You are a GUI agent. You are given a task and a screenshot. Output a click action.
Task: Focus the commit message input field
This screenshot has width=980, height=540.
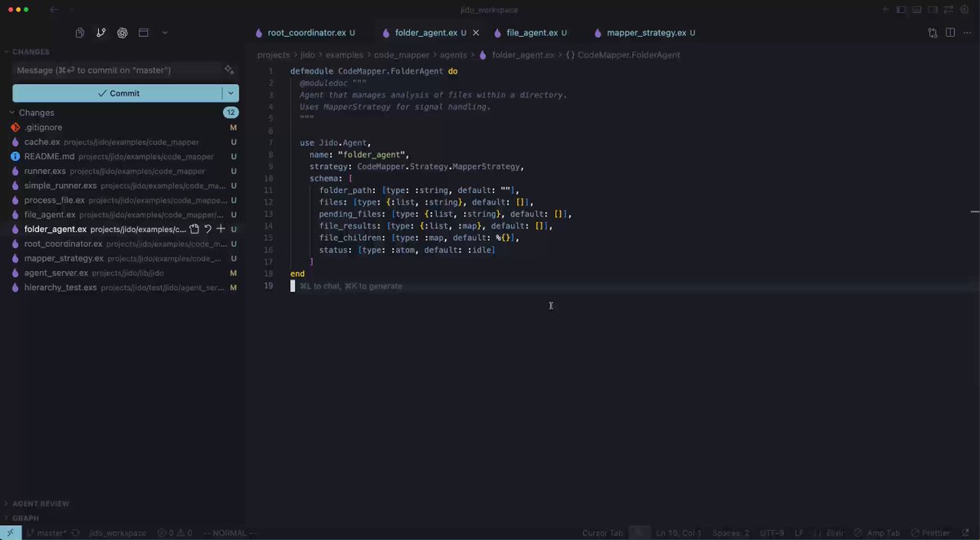(x=118, y=70)
